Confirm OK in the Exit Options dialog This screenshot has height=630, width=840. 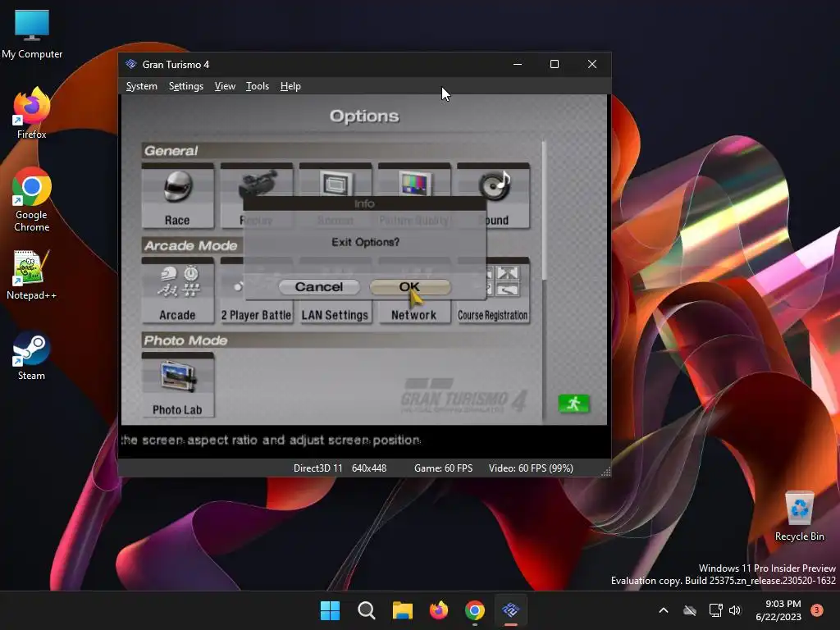point(410,286)
